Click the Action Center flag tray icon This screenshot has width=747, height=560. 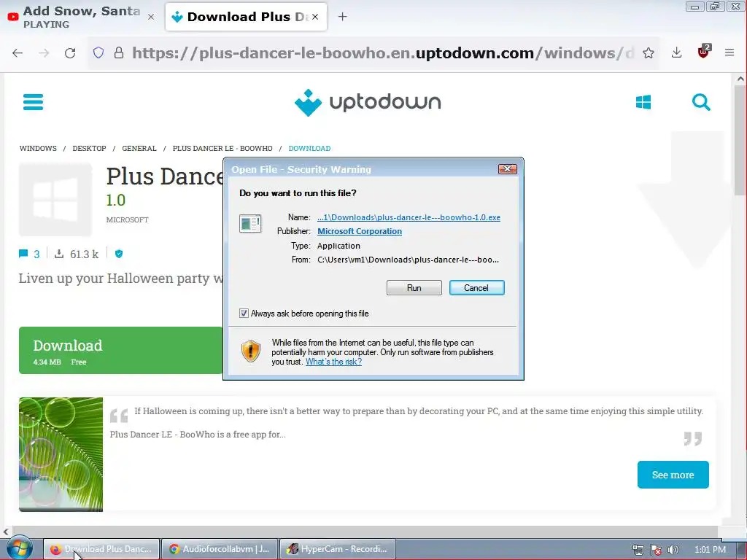click(656, 550)
